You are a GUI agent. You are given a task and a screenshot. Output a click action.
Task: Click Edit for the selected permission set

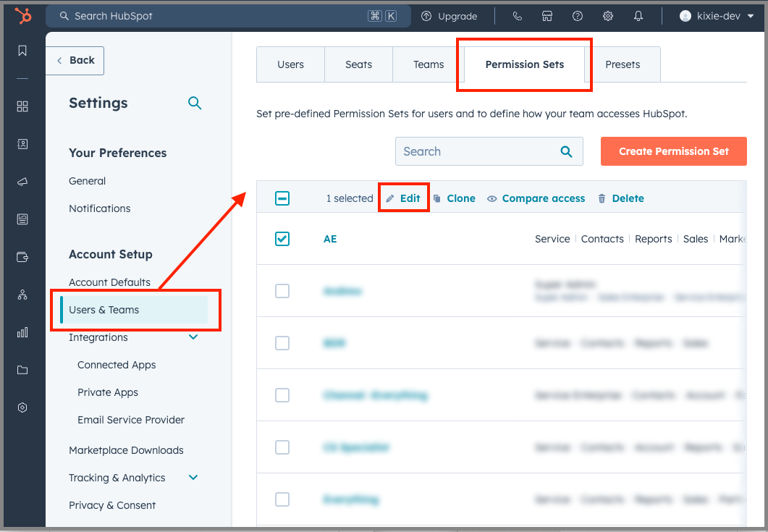click(x=404, y=198)
